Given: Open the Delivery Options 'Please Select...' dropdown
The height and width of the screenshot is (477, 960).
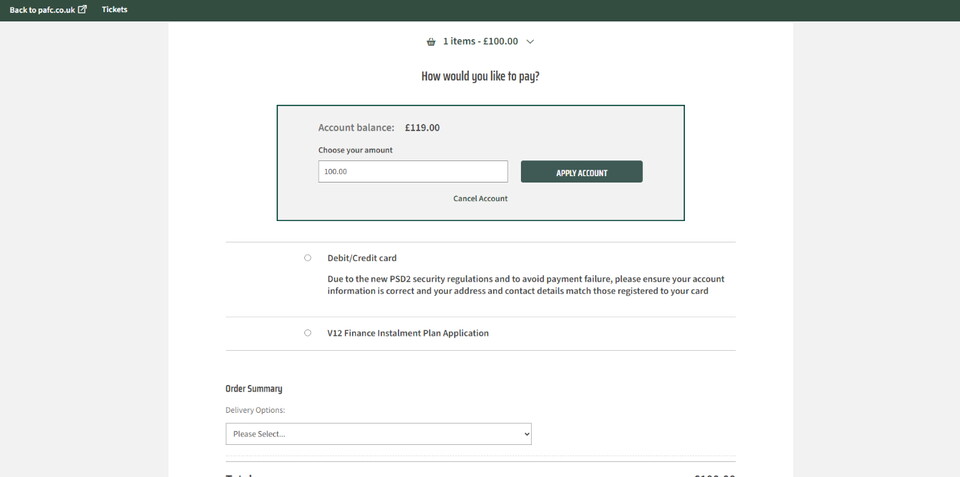Looking at the screenshot, I should (x=378, y=434).
